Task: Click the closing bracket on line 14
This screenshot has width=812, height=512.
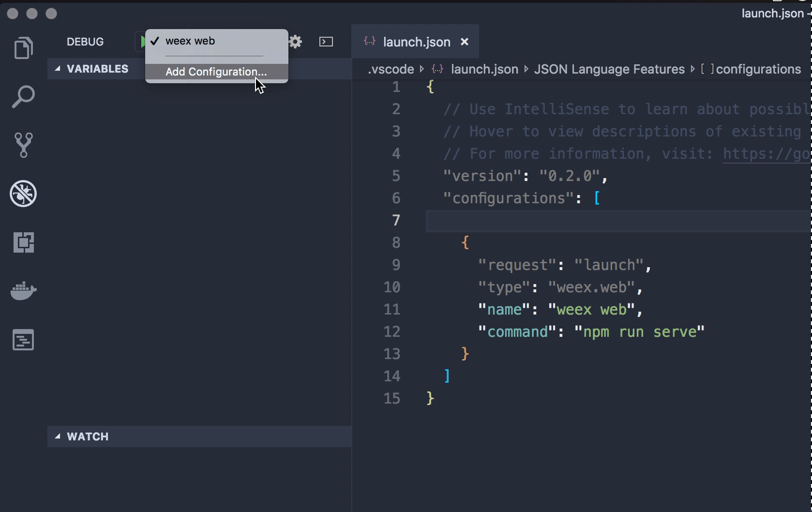Action: click(x=447, y=376)
